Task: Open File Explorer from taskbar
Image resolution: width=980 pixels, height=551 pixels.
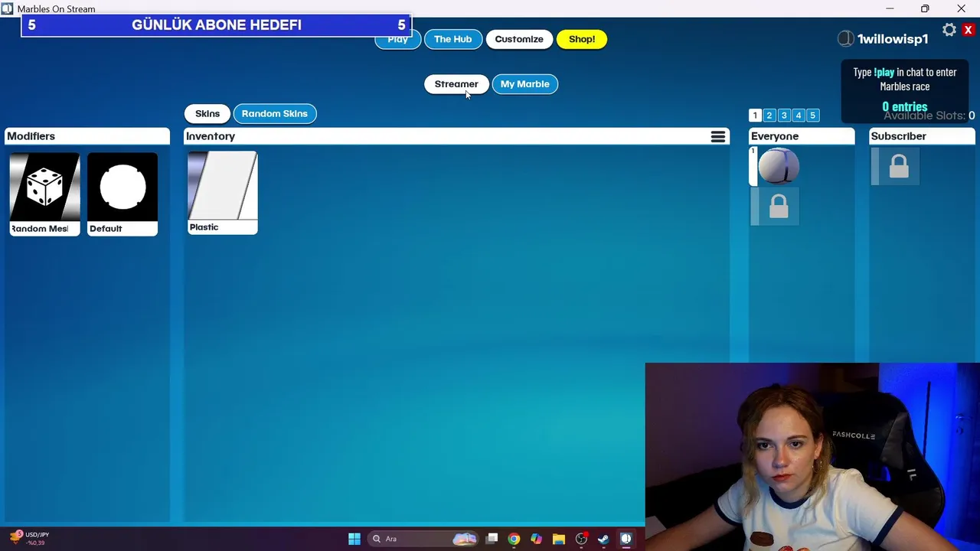Action: (559, 539)
